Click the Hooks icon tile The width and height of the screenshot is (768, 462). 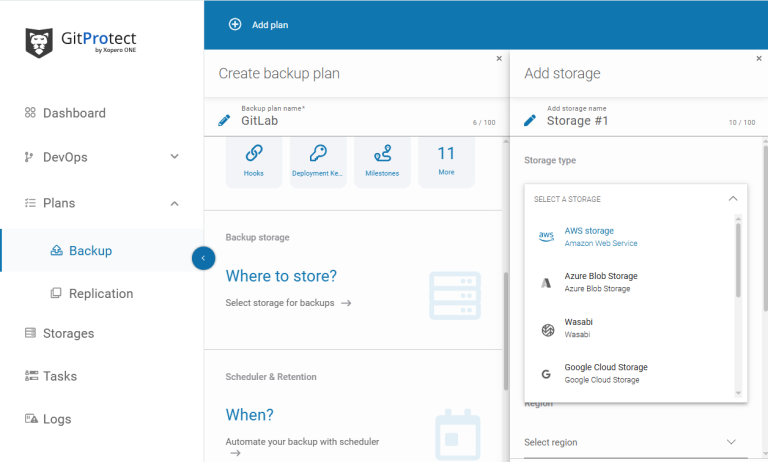[254, 160]
